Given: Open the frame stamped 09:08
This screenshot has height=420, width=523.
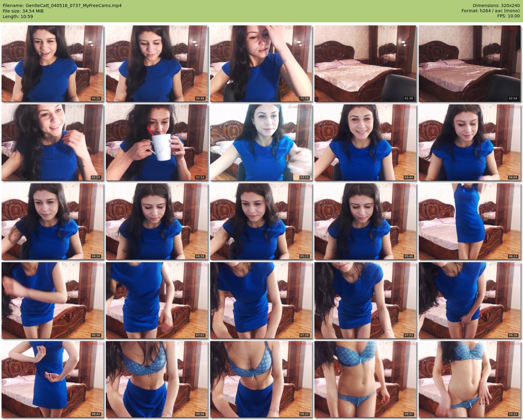Looking at the screenshot, I should click(x=157, y=379).
